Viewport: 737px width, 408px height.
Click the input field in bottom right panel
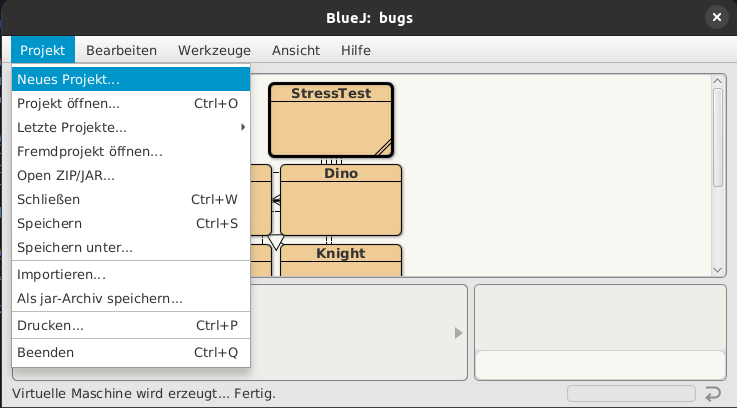[600, 365]
